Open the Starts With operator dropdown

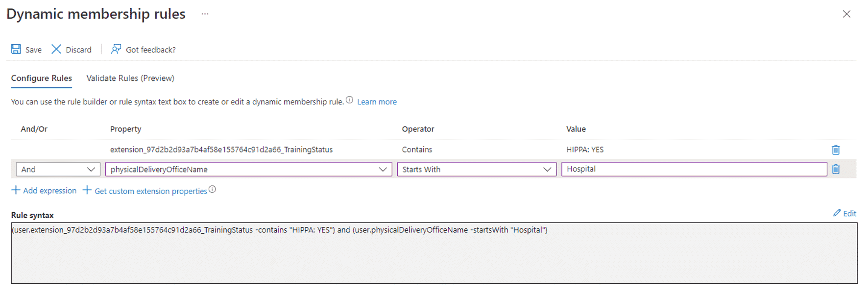(477, 169)
